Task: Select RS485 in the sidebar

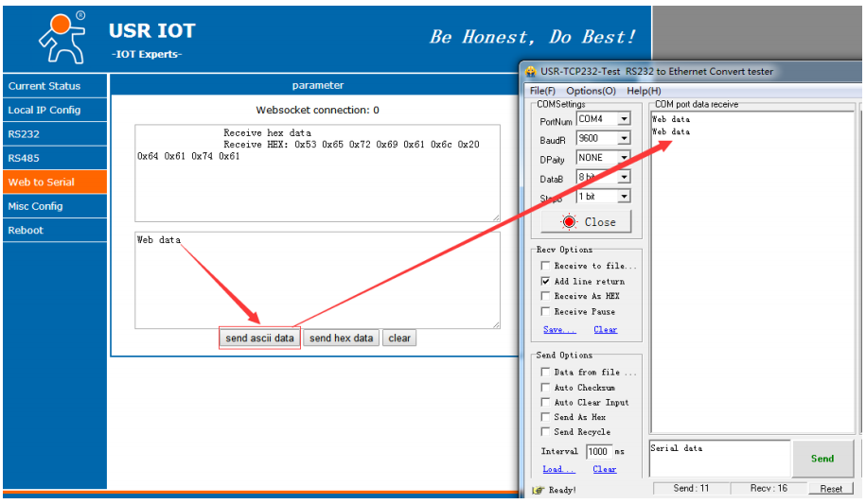Action: tap(55, 158)
